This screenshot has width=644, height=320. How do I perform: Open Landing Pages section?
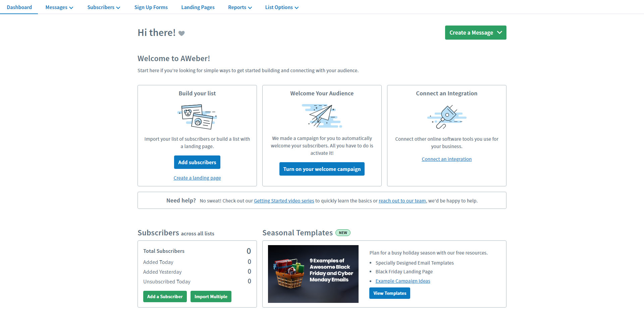(198, 7)
